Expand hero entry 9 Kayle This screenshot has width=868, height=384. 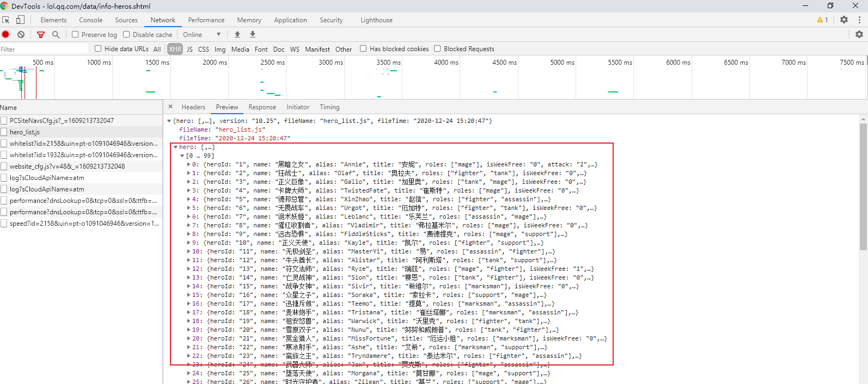pos(189,243)
